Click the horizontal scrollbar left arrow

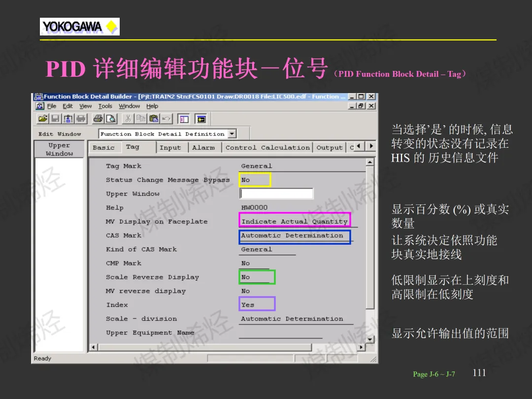point(94,347)
